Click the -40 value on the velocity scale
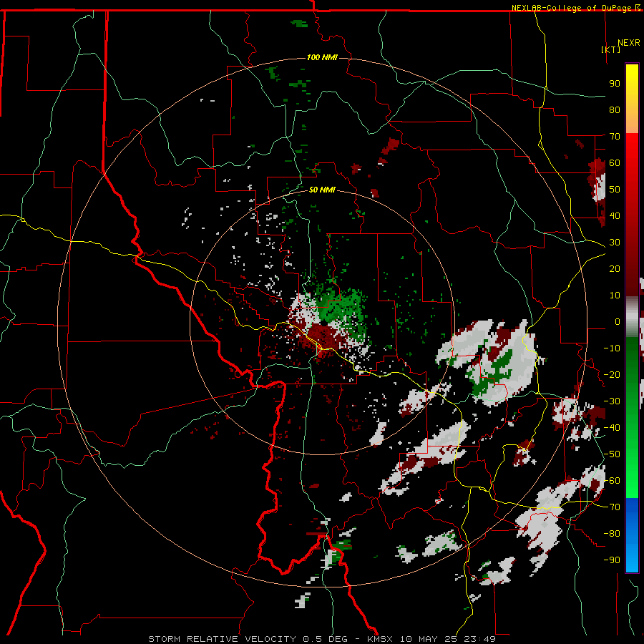This screenshot has height=644, width=644. 612,428
